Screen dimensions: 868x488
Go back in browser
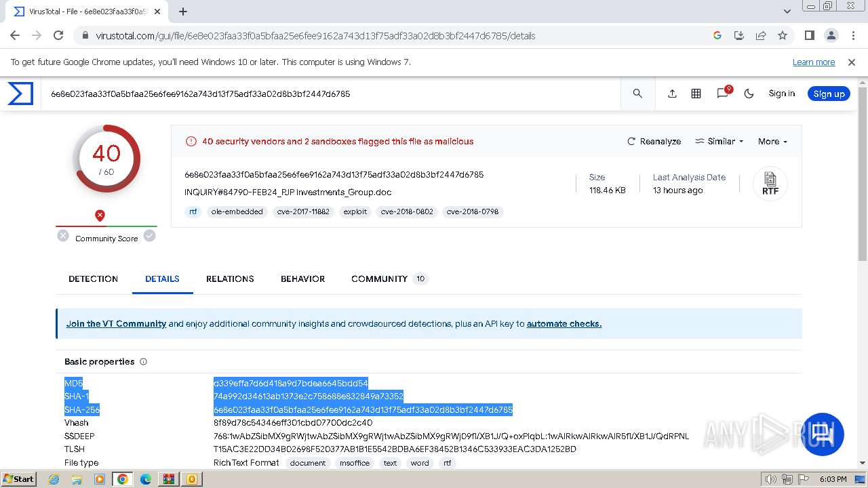[15, 35]
